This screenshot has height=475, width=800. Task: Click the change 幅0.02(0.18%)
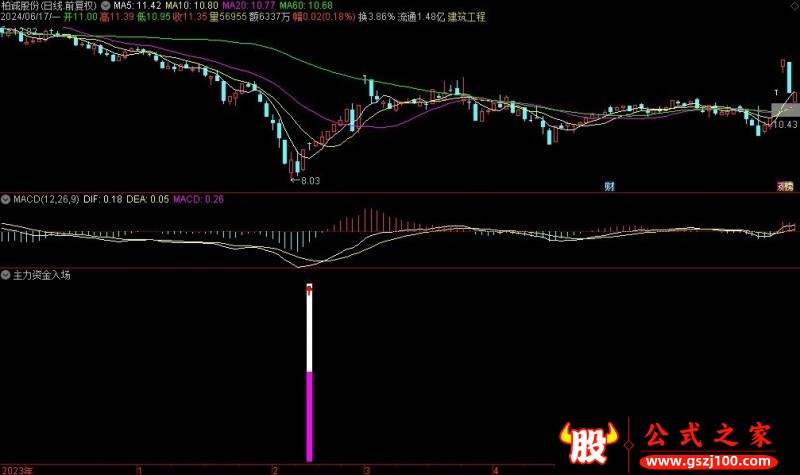tap(324, 17)
